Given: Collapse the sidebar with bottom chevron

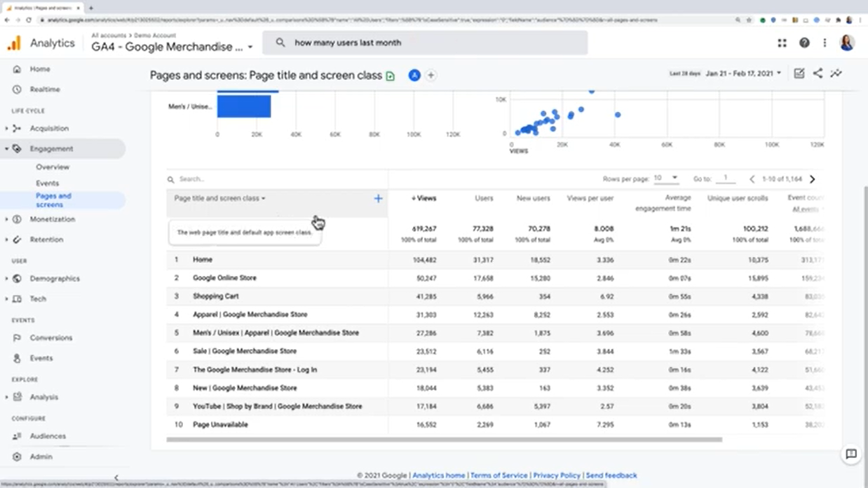Looking at the screenshot, I should tap(116, 477).
